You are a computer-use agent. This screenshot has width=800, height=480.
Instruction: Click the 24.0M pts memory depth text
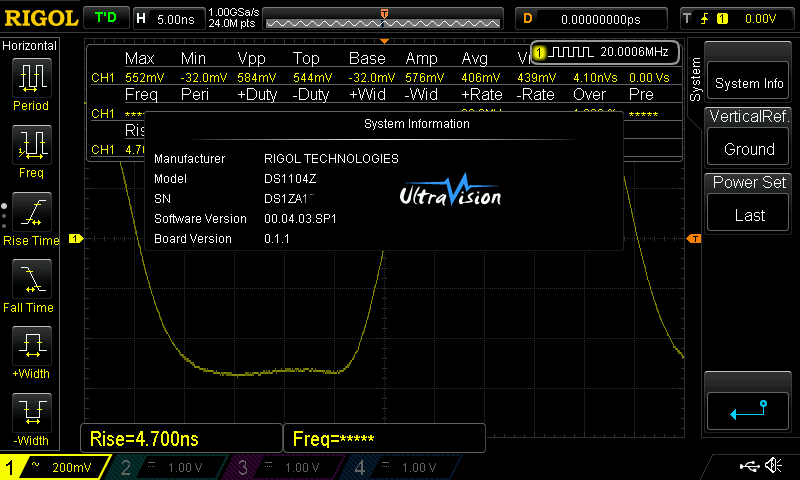232,23
